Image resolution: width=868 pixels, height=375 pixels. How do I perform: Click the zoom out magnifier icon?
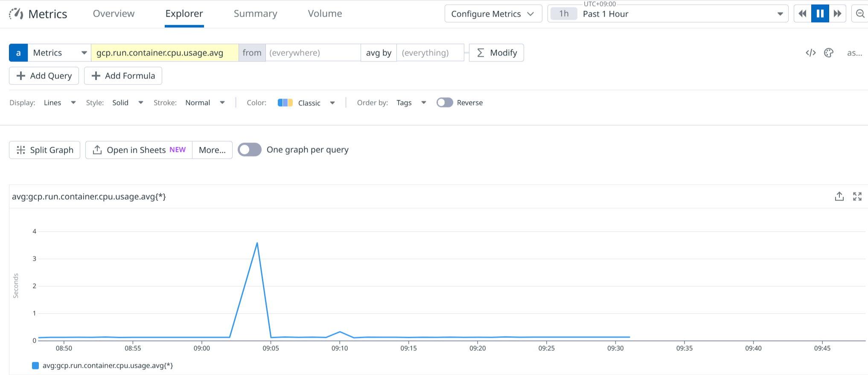pyautogui.click(x=860, y=14)
